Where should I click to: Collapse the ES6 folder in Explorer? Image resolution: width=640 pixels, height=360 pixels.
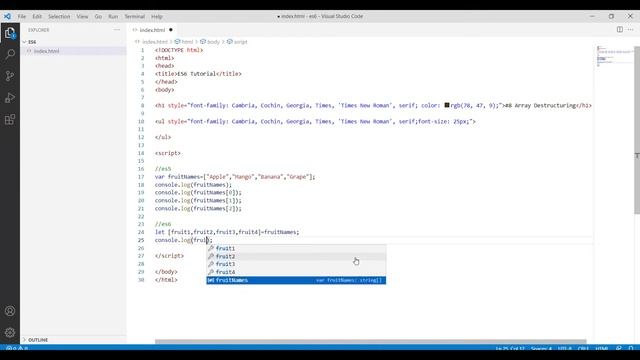pyautogui.click(x=32, y=42)
